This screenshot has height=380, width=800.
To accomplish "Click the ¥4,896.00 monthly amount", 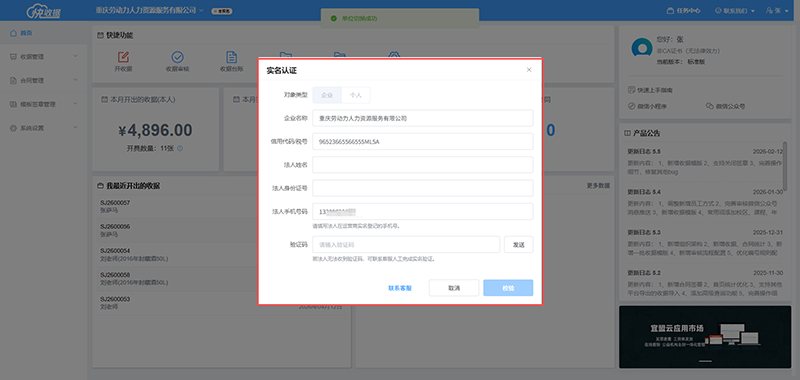I will point(155,131).
